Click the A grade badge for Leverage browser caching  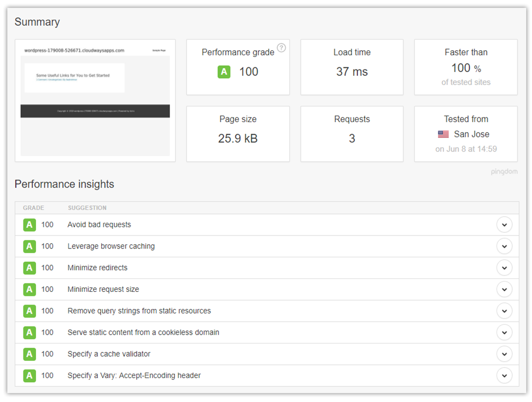[x=30, y=246]
